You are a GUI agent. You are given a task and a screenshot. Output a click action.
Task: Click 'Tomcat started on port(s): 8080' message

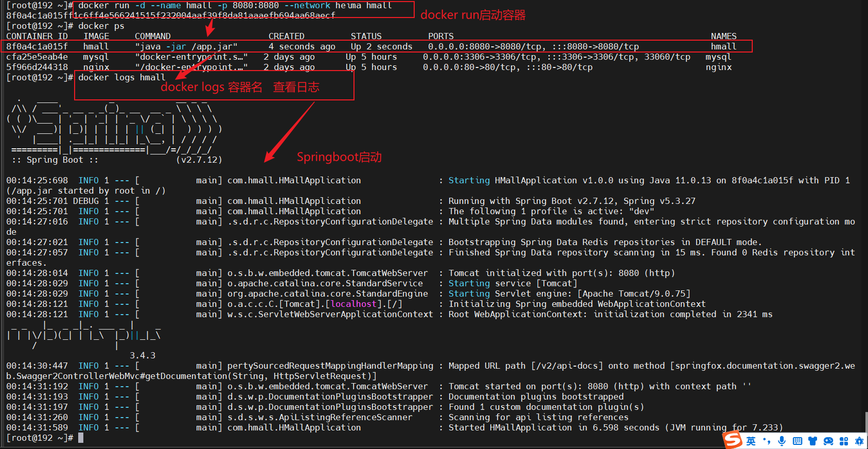(600, 386)
